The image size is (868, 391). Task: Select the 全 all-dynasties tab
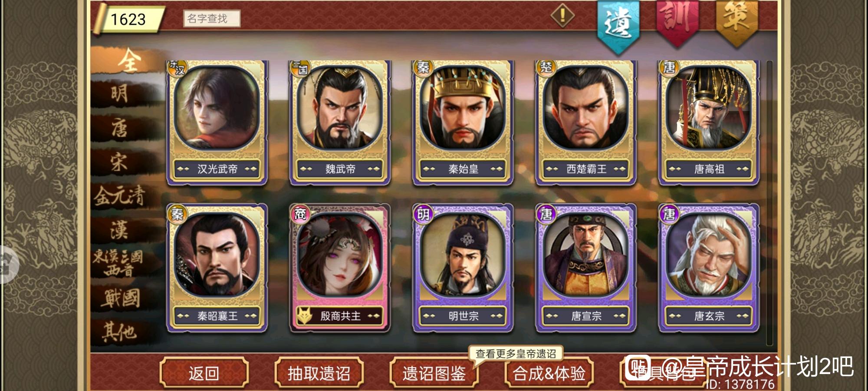point(129,60)
